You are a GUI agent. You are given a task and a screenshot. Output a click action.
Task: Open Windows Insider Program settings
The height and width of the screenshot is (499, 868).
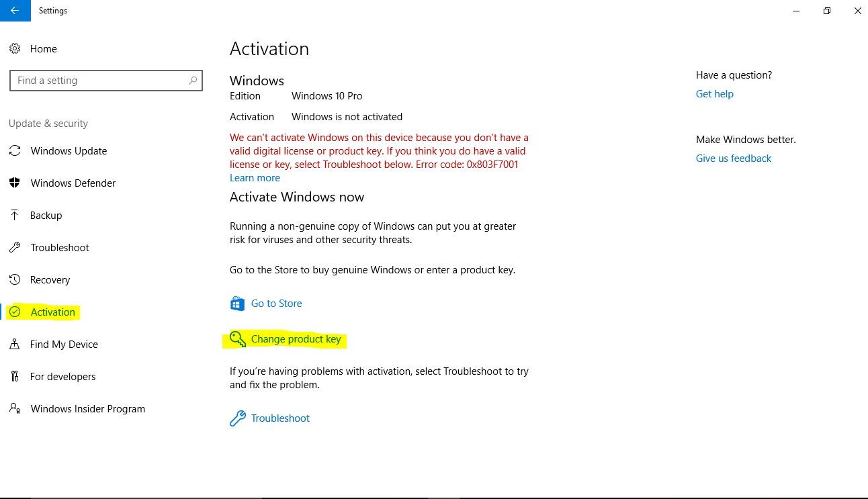[x=88, y=409]
